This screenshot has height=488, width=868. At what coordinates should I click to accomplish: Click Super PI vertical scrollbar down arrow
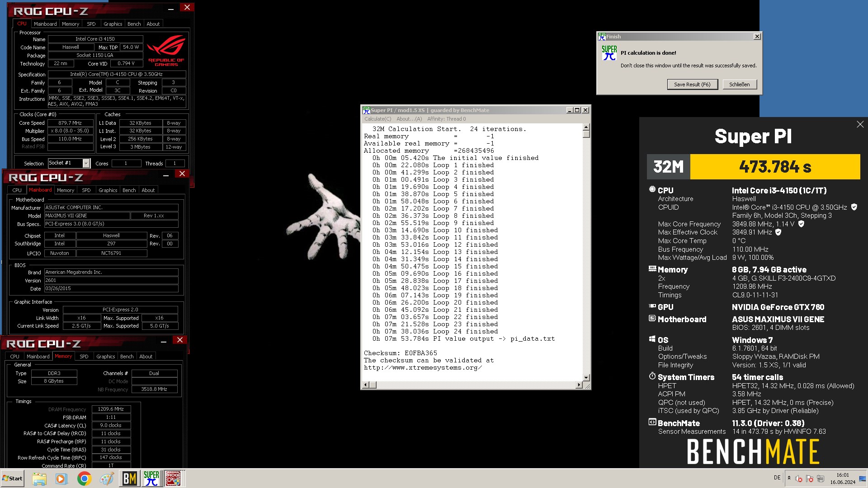586,377
